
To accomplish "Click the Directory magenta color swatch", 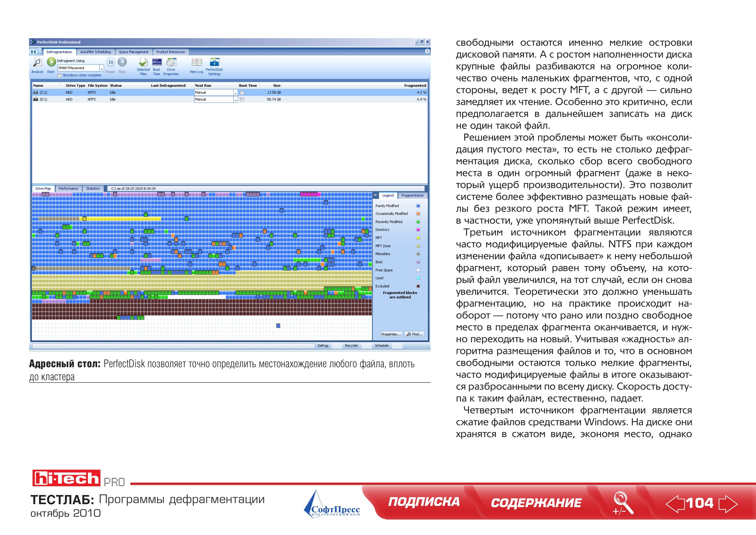I will pos(418,230).
